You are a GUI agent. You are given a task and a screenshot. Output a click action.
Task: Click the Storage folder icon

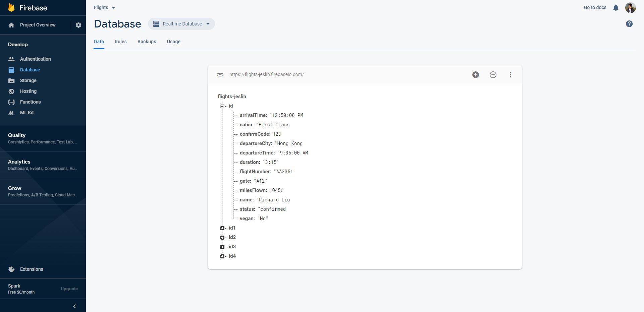point(11,81)
